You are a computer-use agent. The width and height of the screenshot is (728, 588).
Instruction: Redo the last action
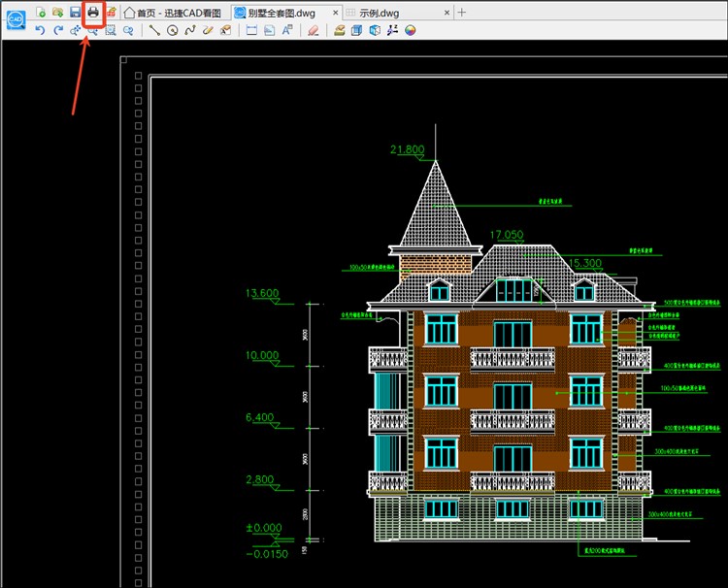click(x=57, y=31)
